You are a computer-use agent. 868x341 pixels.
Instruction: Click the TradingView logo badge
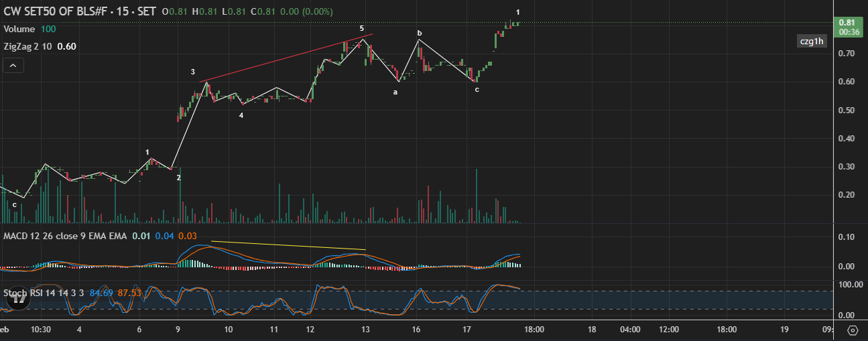(17, 299)
